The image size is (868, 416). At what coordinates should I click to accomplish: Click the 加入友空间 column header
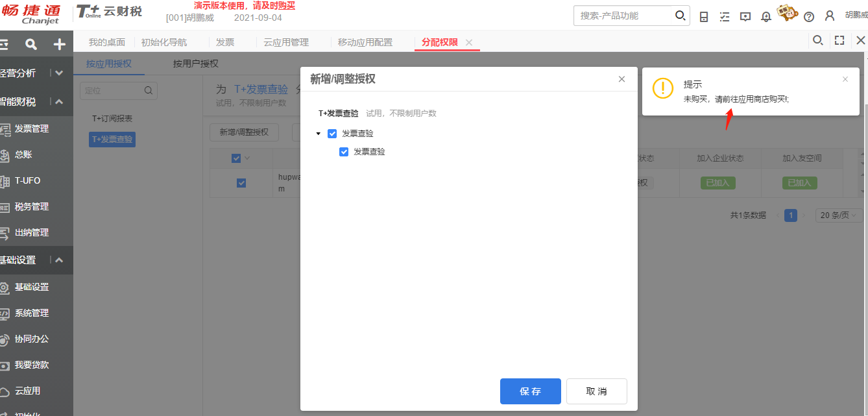[802, 158]
